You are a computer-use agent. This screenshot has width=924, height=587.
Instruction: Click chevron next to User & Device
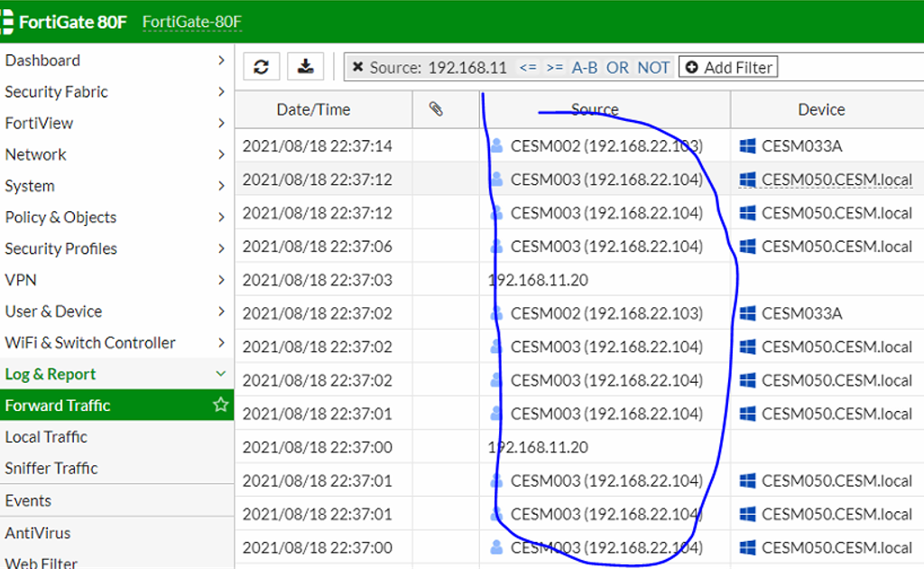click(x=221, y=311)
